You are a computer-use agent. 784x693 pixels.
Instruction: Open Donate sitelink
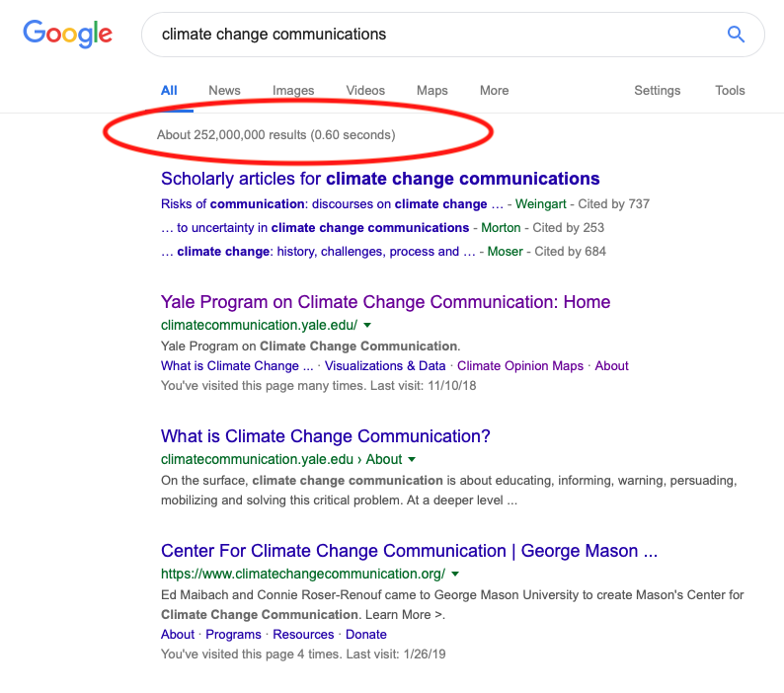[x=366, y=635]
